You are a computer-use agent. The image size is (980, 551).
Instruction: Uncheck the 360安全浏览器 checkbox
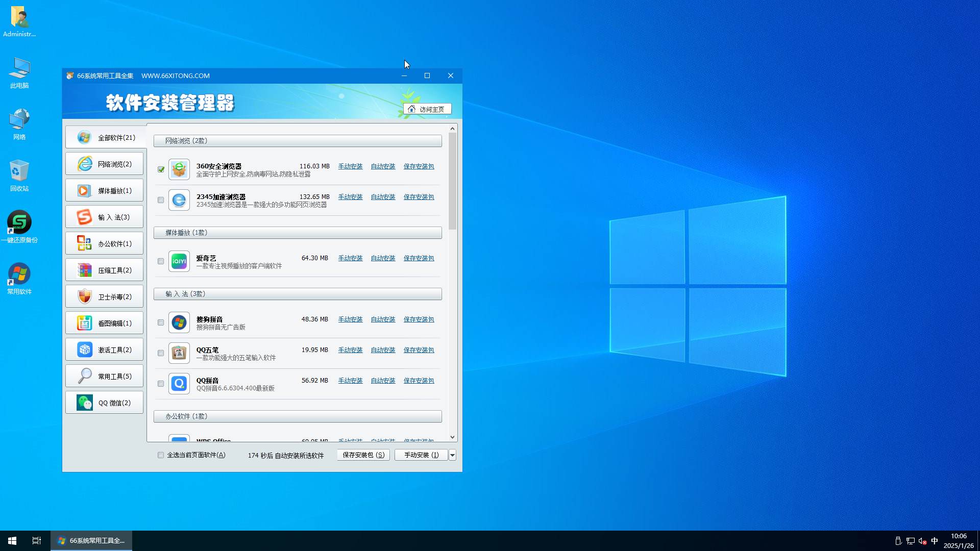[x=161, y=169]
